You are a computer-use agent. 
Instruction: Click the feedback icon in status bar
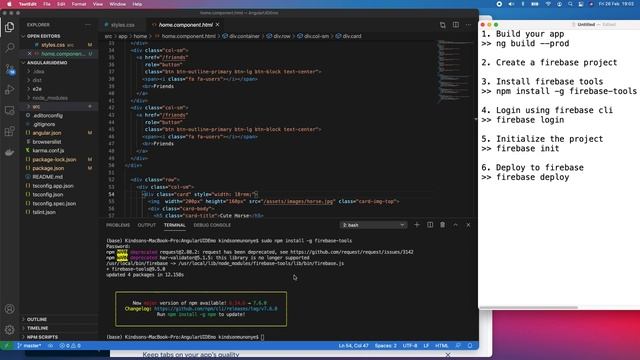tap(458, 346)
